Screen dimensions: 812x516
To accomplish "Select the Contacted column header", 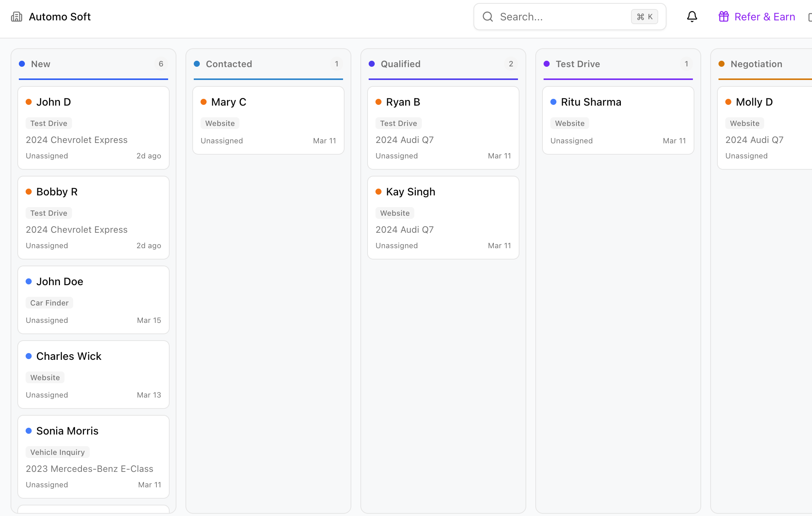I will pos(229,64).
